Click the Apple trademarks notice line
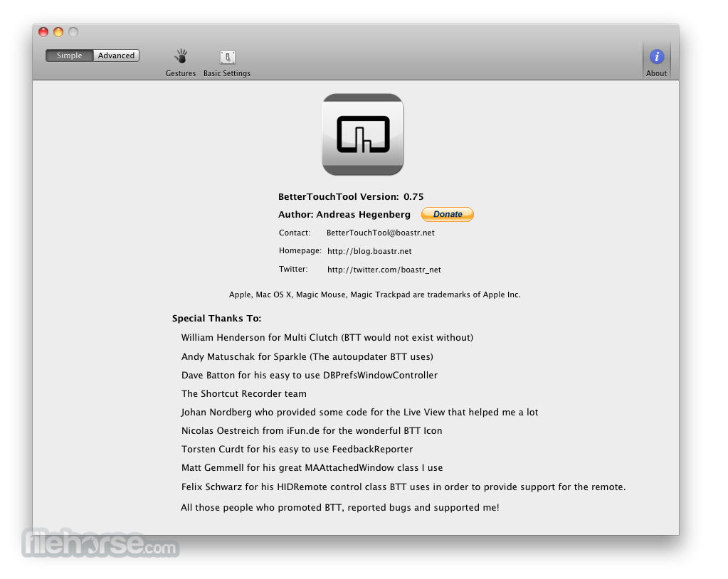The image size is (728, 579). click(375, 294)
